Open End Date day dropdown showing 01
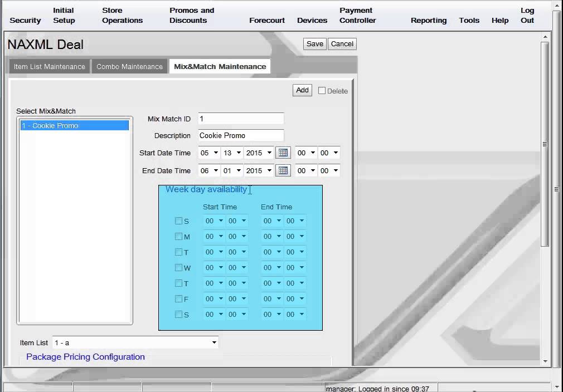Image resolution: width=563 pixels, height=392 pixels. [x=232, y=171]
